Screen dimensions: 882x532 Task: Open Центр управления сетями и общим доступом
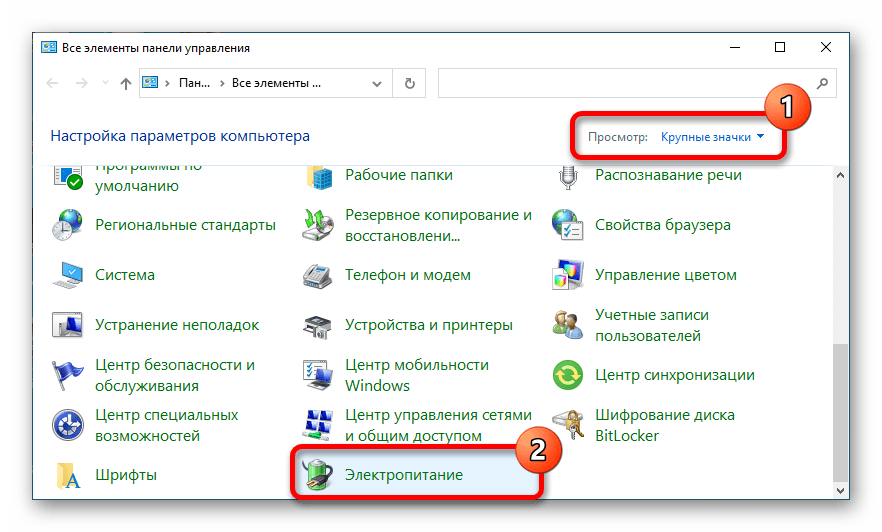(x=437, y=424)
